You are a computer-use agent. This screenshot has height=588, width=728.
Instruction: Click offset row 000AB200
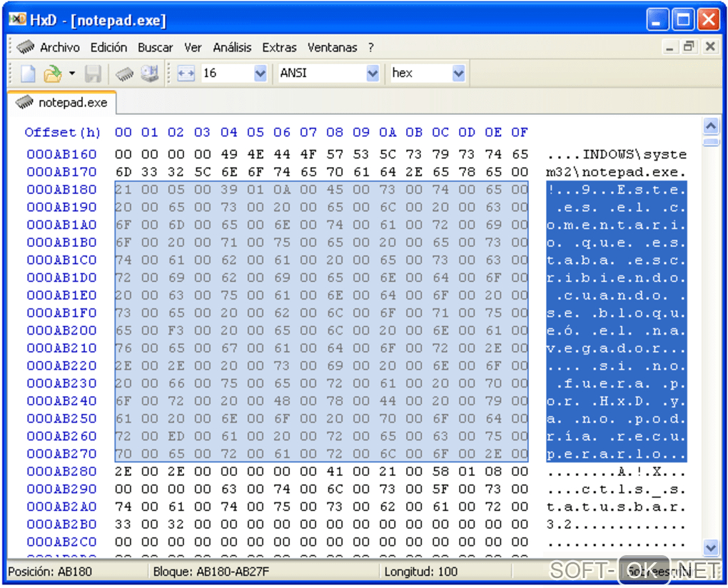tap(62, 330)
